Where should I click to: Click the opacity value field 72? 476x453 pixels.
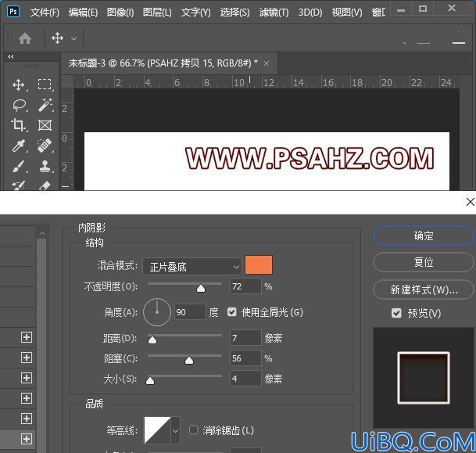pyautogui.click(x=245, y=286)
